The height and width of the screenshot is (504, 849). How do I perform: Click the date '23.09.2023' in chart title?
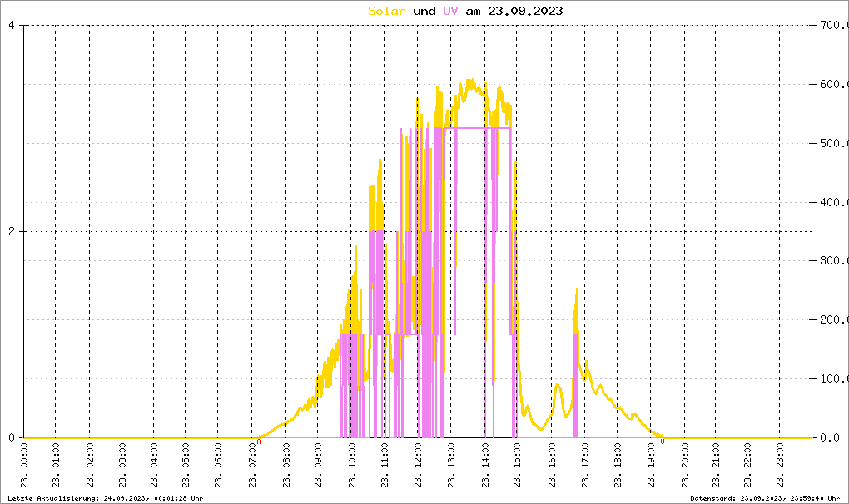525,11
